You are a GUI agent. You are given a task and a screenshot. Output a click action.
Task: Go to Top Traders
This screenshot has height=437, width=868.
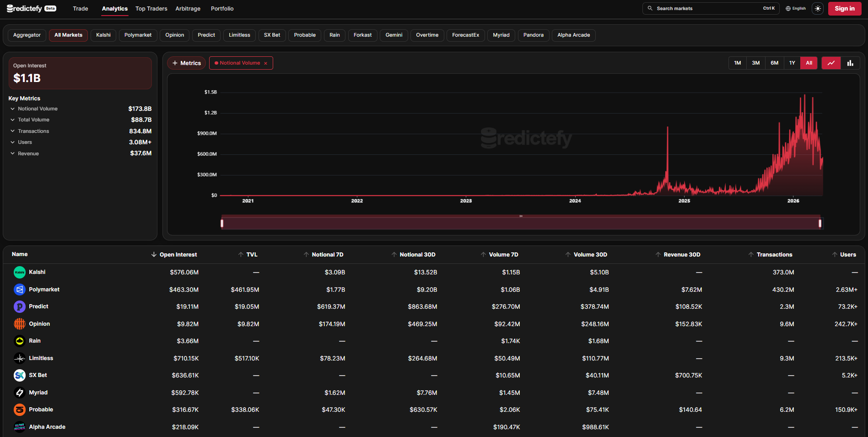click(151, 9)
